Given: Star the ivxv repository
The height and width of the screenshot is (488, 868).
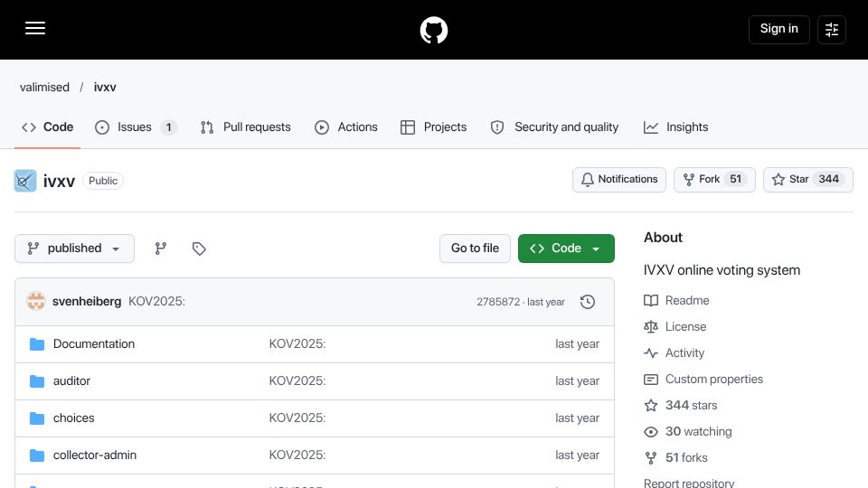Looking at the screenshot, I should pyautogui.click(x=807, y=180).
